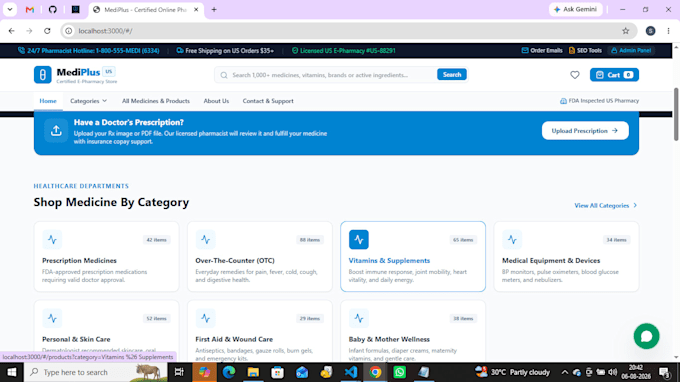The height and width of the screenshot is (382, 680).
Task: Open the Cart button
Action: coord(614,75)
